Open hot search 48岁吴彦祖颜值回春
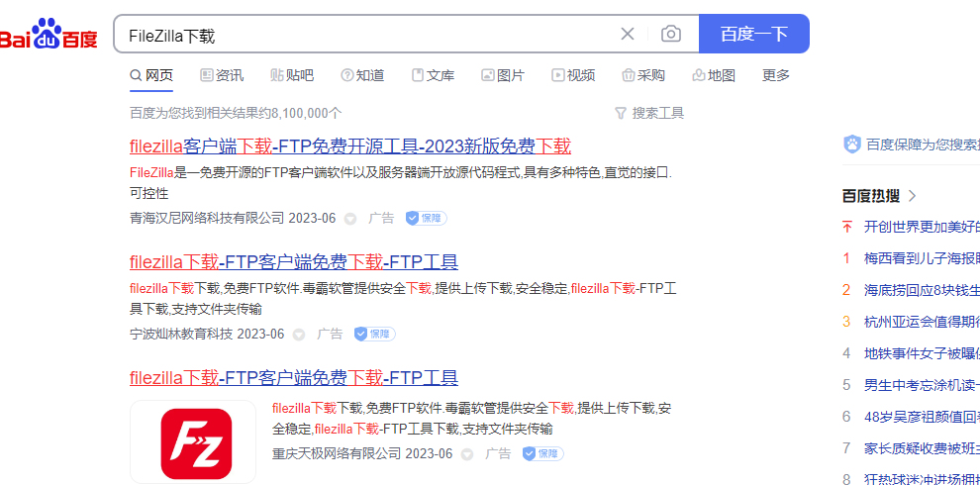The height and width of the screenshot is (485, 980). [922, 417]
